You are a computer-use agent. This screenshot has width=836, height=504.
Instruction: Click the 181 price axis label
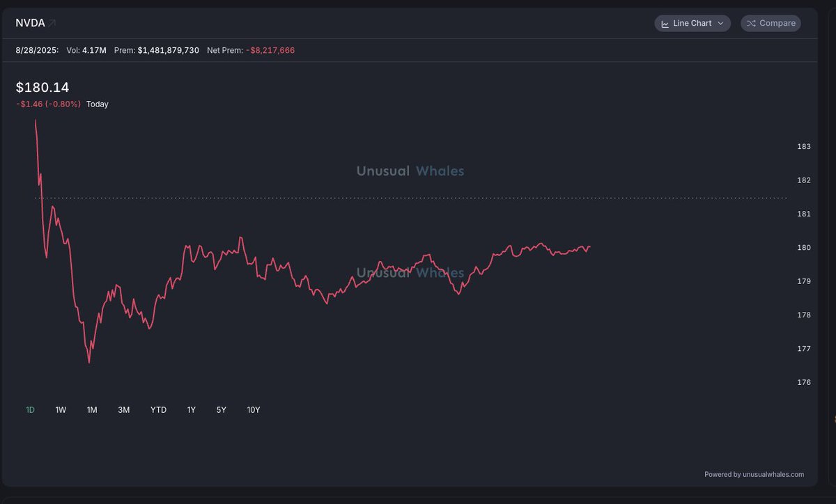[x=803, y=214]
